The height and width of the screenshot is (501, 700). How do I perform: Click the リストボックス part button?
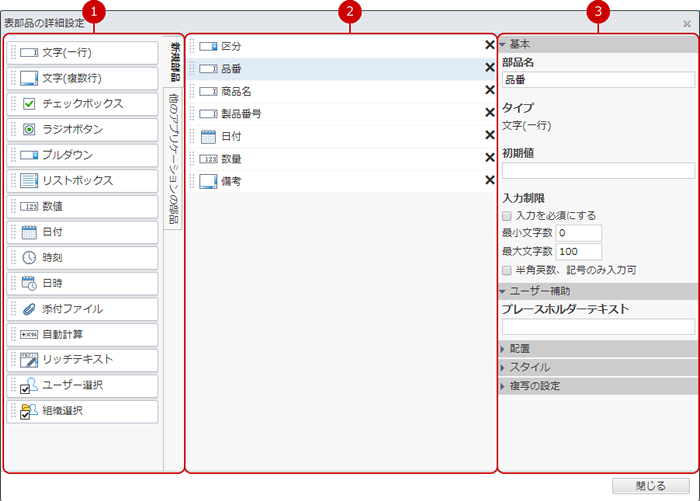pos(82,181)
